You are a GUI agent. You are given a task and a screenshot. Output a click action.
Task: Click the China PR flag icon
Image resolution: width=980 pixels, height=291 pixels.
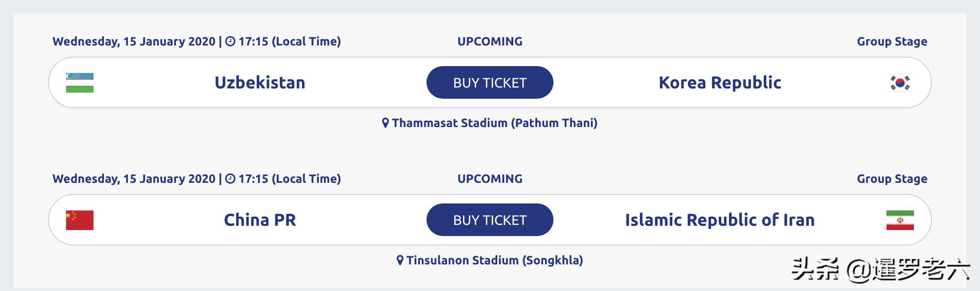[x=80, y=220]
